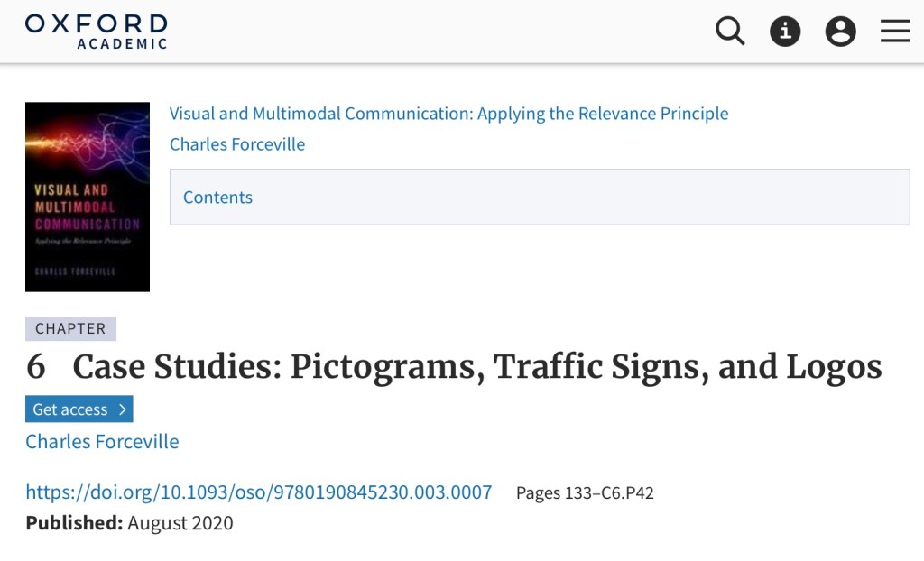Open the book cover thumbnail
Image resolution: width=924 pixels, height=561 pixels.
(88, 197)
